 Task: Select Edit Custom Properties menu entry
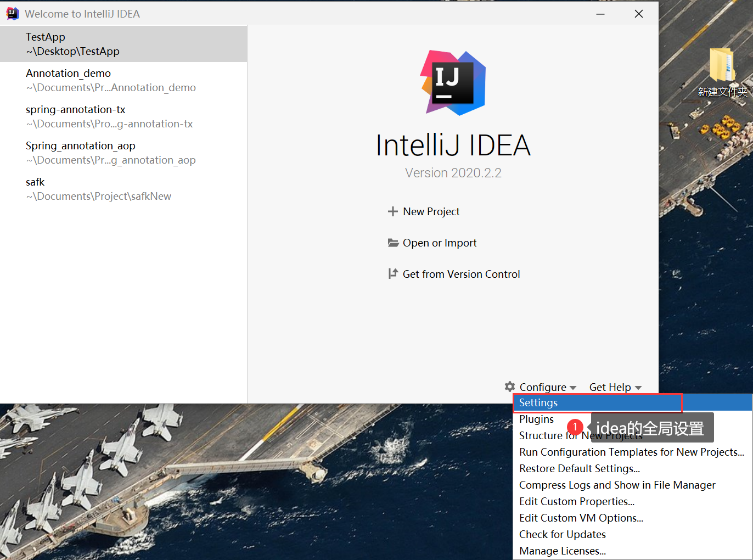coord(632,501)
